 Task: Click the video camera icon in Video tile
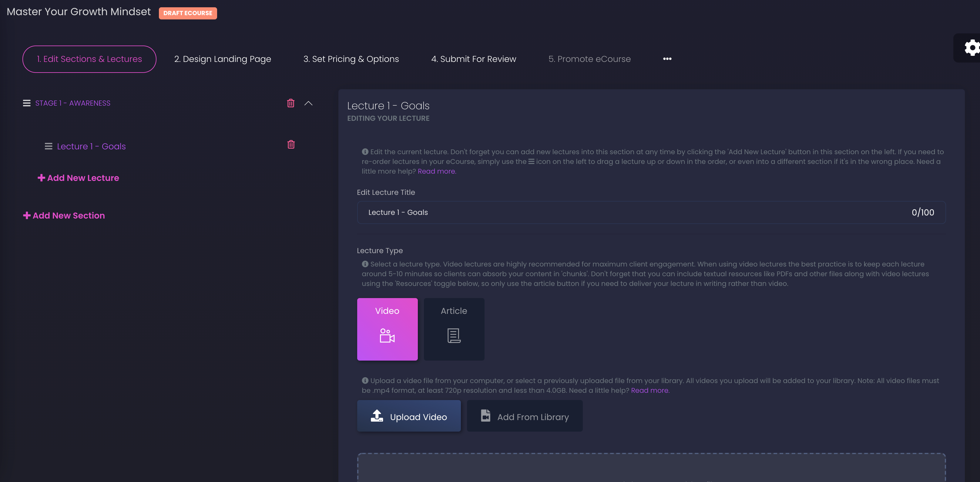tap(387, 336)
